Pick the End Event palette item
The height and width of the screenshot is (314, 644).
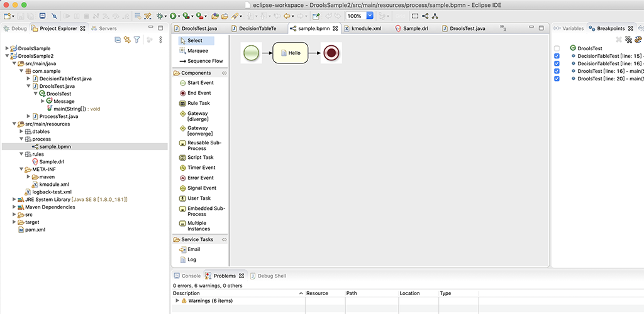[196, 93]
